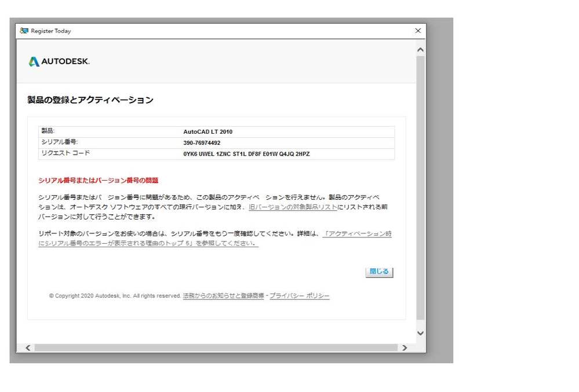
Task: Open the プライバシー ポリシー link
Action: pyautogui.click(x=299, y=296)
